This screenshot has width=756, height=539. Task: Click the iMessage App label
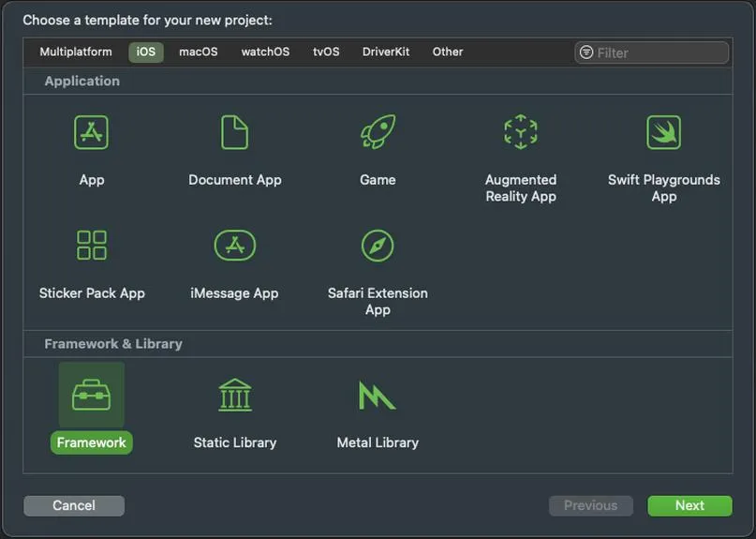point(234,293)
